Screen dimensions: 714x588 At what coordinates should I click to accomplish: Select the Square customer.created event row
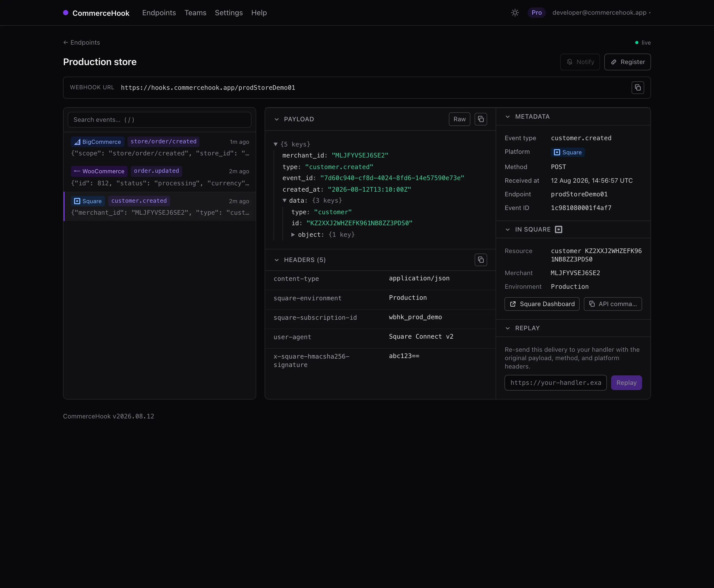[x=160, y=206]
